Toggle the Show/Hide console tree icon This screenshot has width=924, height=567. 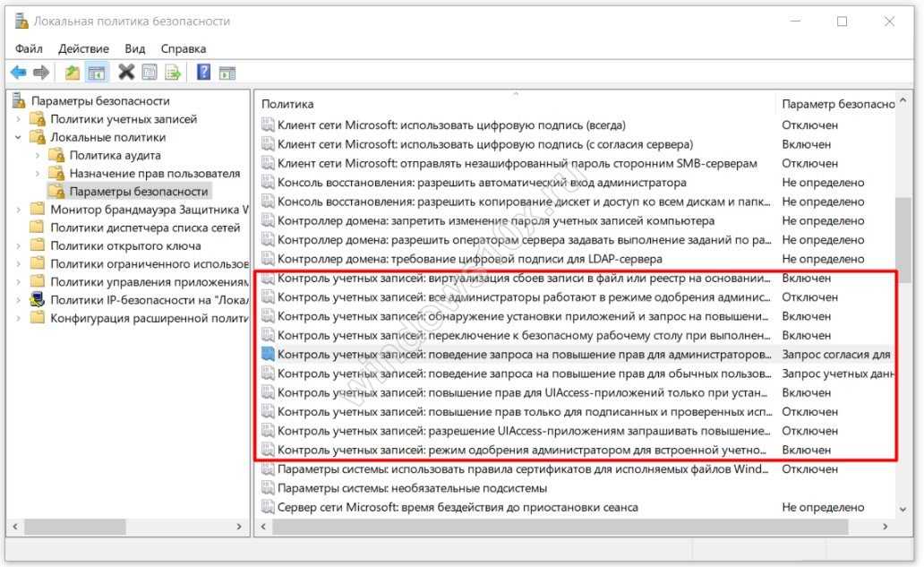click(96, 73)
